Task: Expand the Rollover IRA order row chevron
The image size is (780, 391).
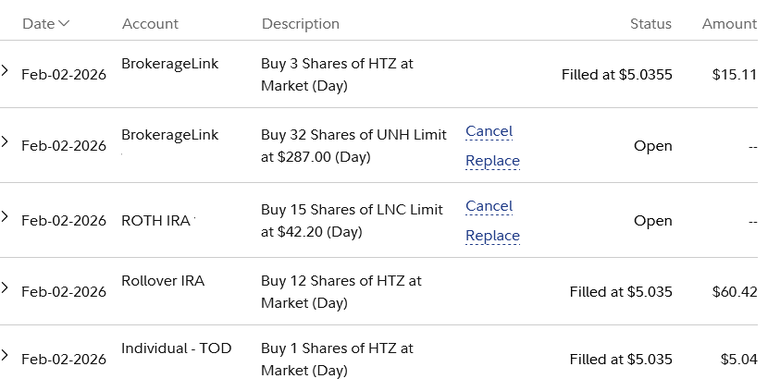Action: 4,287
